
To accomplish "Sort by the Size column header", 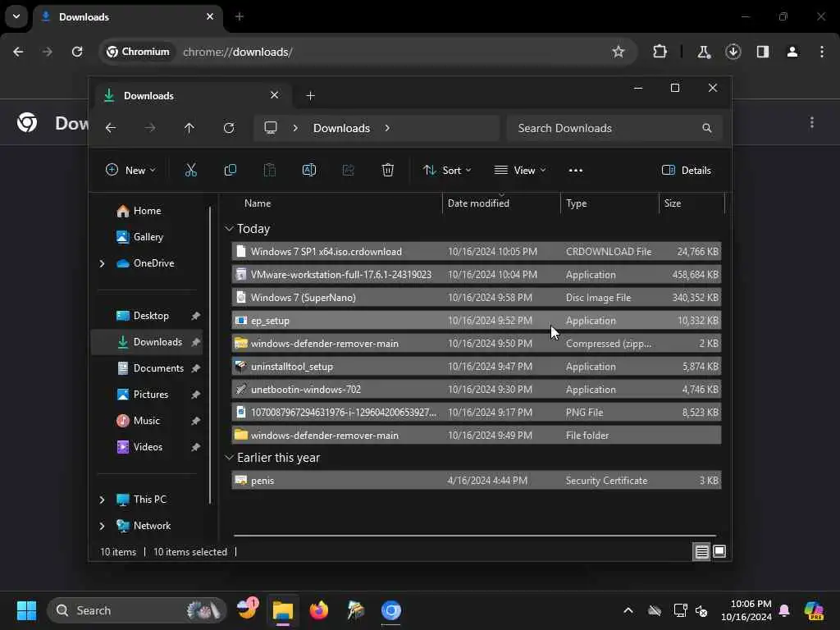I will point(692,203).
